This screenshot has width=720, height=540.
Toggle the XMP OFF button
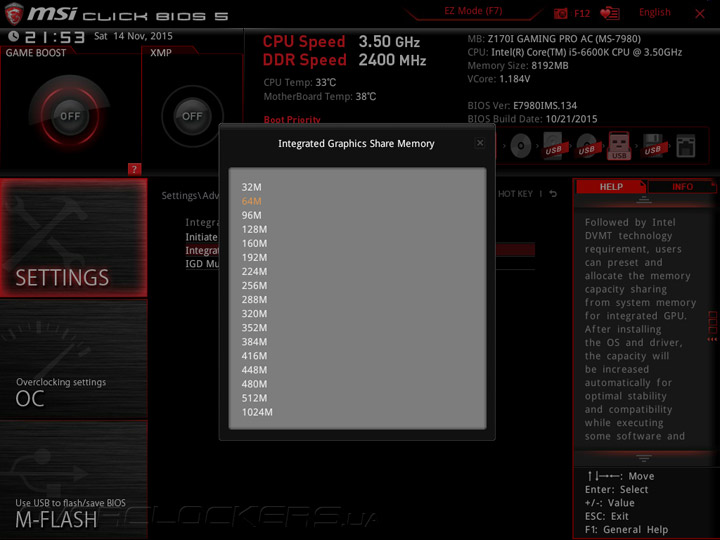coord(192,116)
